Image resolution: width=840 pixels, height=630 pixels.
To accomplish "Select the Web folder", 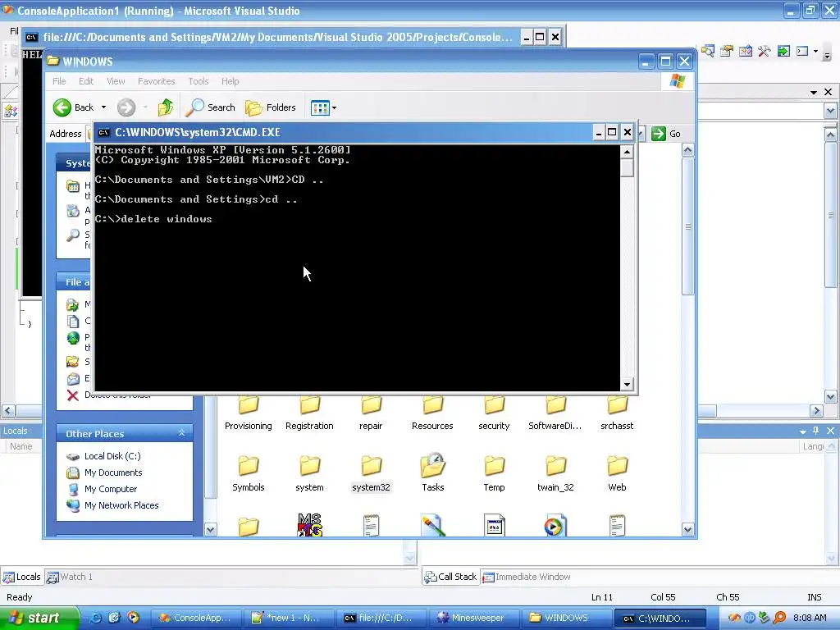I will pos(617,473).
